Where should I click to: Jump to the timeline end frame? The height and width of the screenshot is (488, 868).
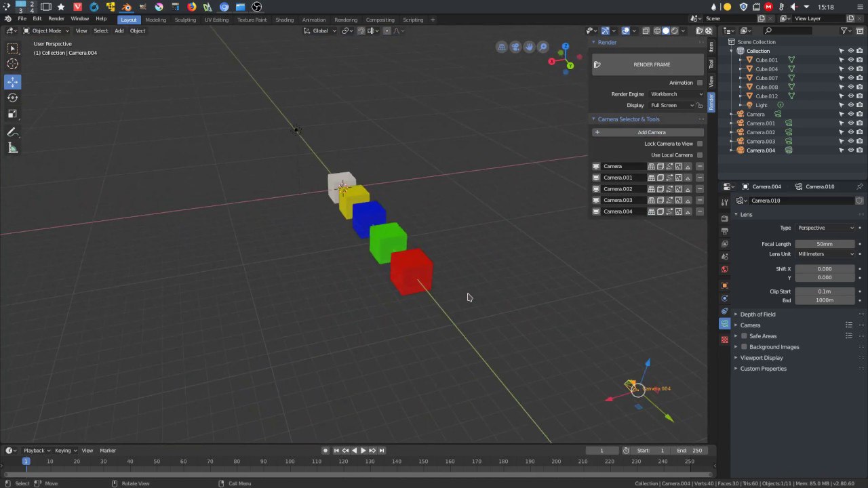[382, 451]
